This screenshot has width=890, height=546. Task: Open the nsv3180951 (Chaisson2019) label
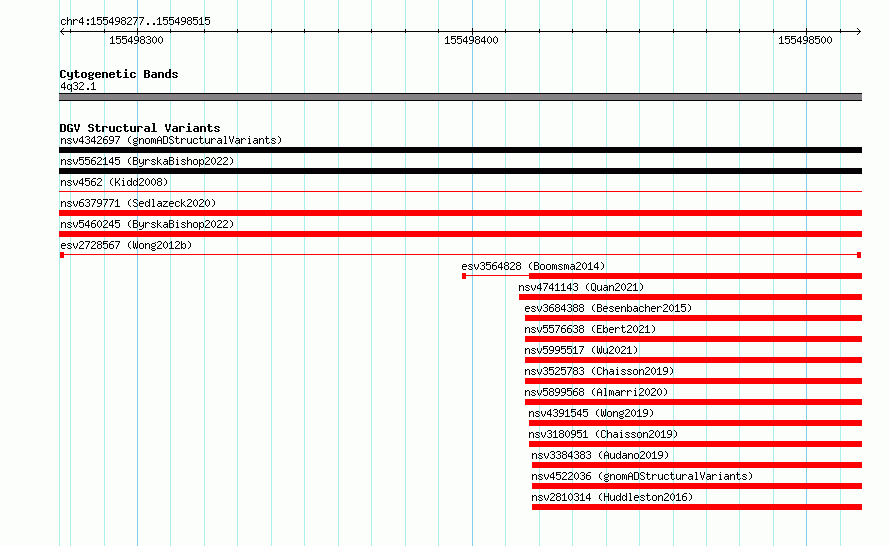[x=603, y=434]
